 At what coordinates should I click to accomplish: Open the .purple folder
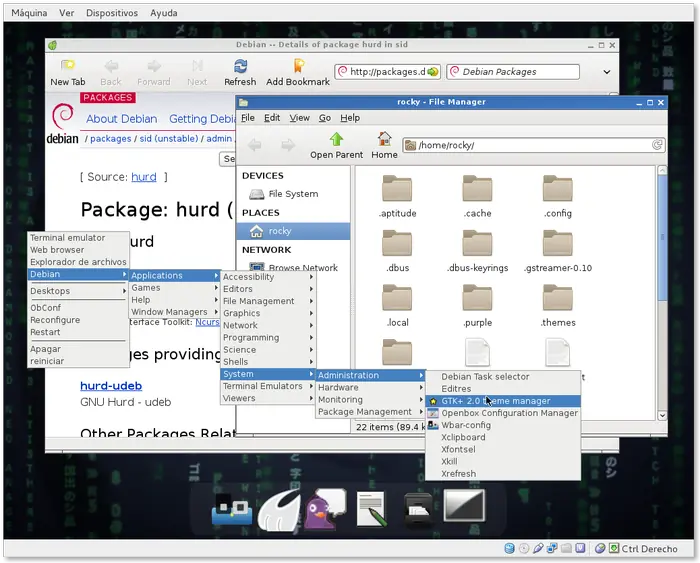pos(477,306)
